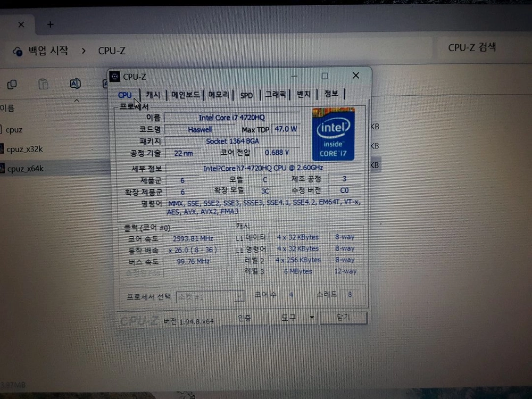Click 백업 시작 in the address bar

[x=48, y=51]
